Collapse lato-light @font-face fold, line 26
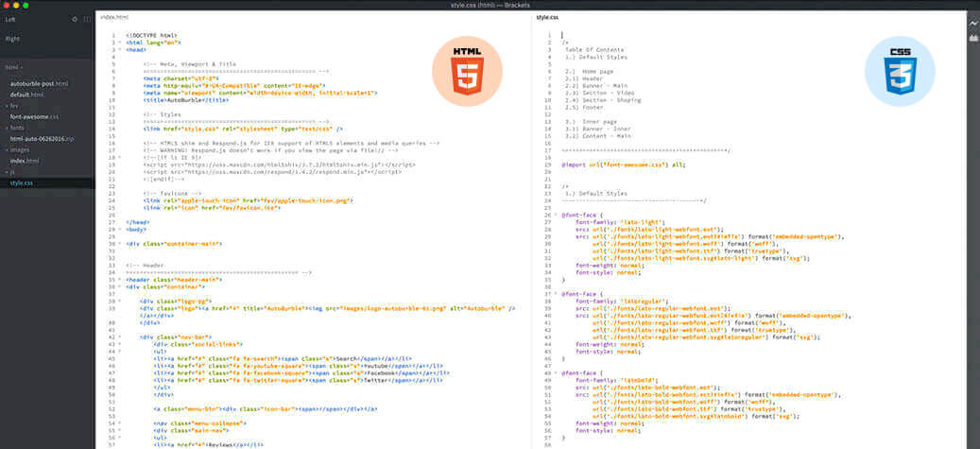Viewport: 980px width, 449px height. point(556,216)
